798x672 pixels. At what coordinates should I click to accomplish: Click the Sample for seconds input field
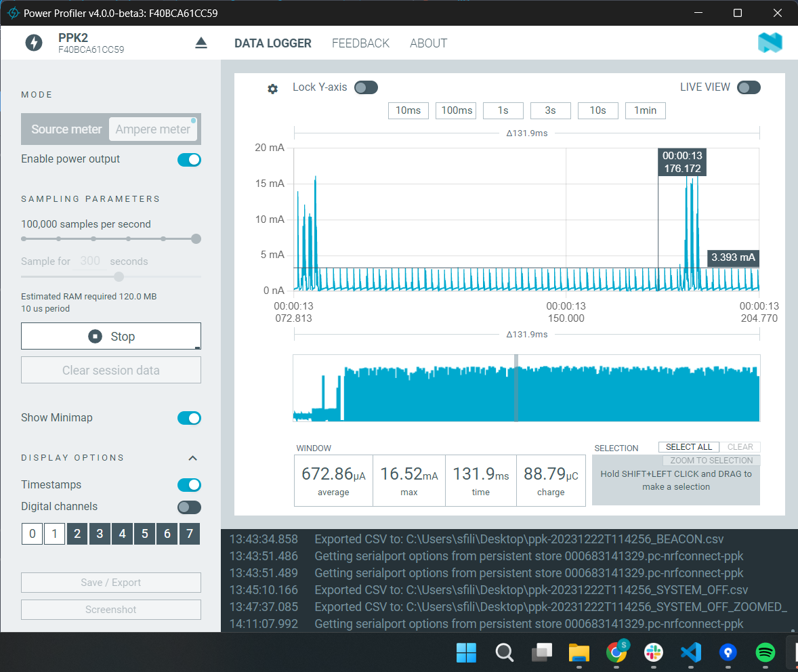click(x=90, y=261)
